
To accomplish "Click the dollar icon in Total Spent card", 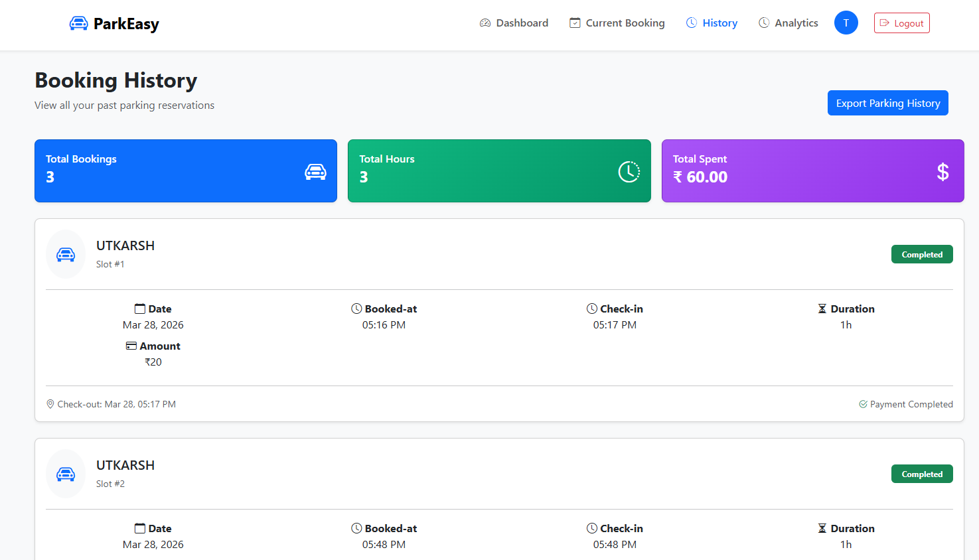I will (942, 173).
